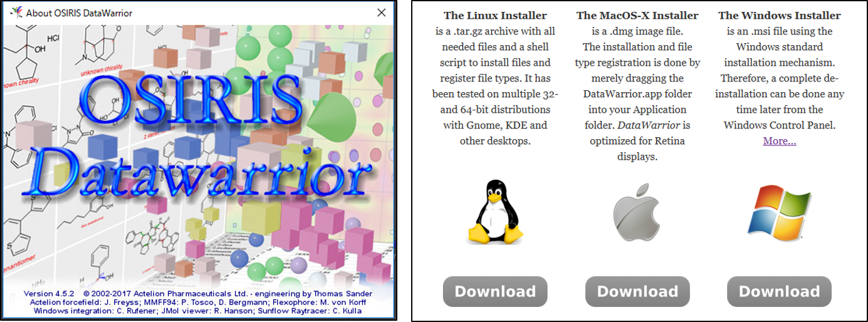Download the Windows installer
The height and width of the screenshot is (322, 868).
pyautogui.click(x=779, y=291)
